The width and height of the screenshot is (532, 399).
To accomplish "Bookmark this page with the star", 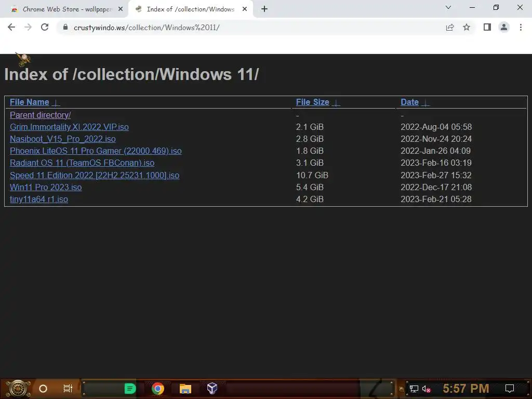I will 467,27.
